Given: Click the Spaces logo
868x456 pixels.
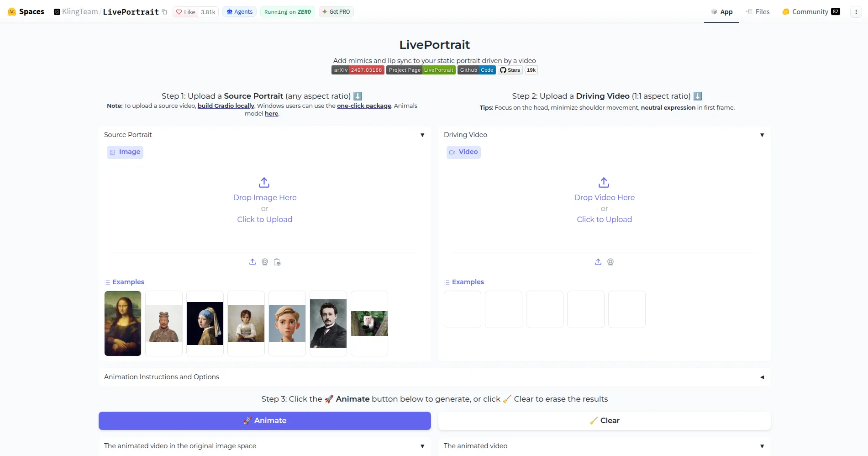Looking at the screenshot, I should coord(26,12).
